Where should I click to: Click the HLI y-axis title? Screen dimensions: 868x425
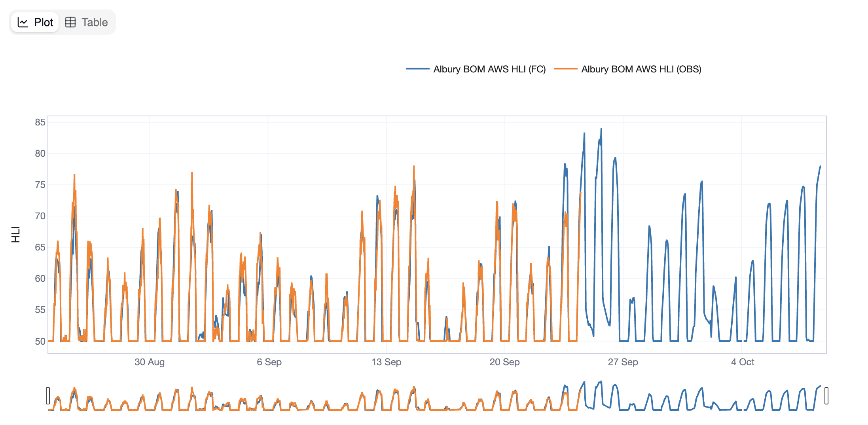tap(16, 235)
